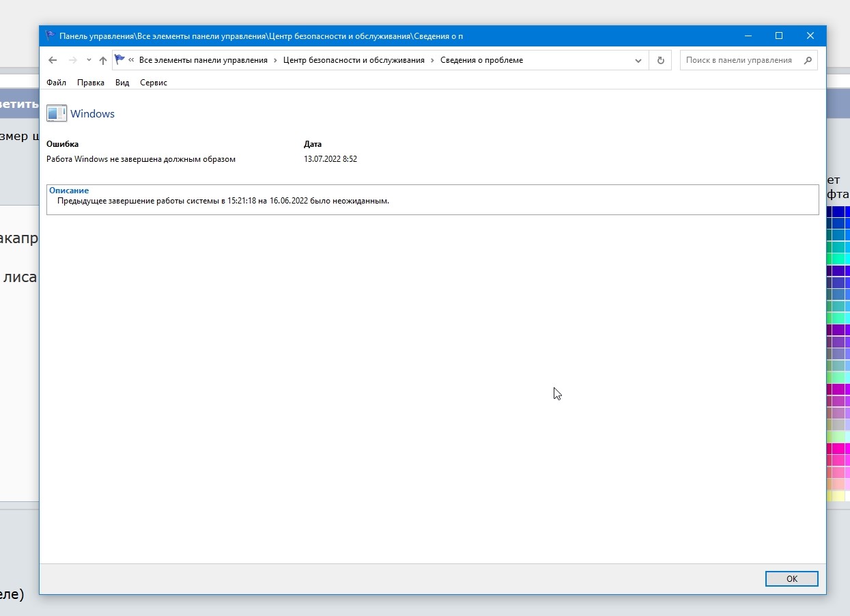Click the 'Ошибка' column label
This screenshot has height=616, width=850.
(62, 144)
